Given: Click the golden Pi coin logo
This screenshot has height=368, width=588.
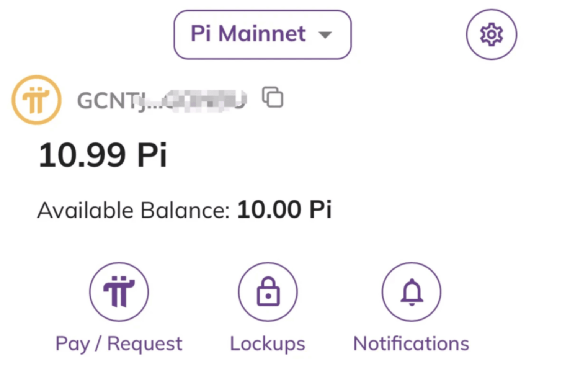Looking at the screenshot, I should tap(36, 100).
